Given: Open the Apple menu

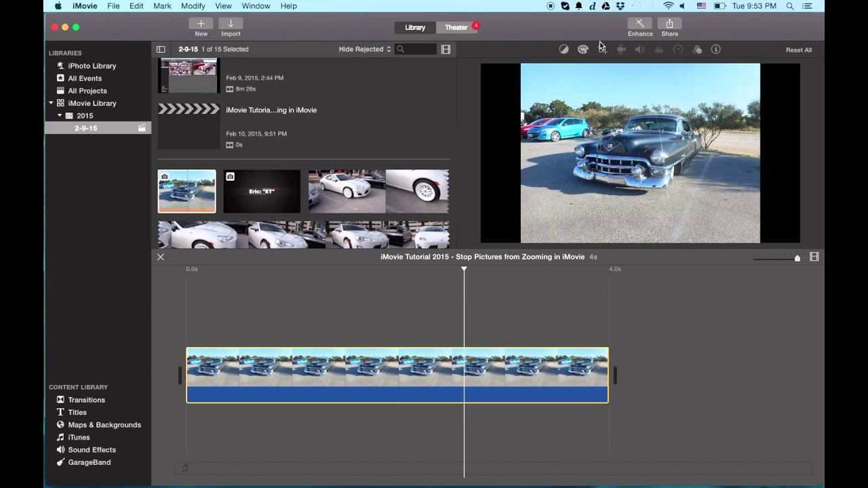Looking at the screenshot, I should click(58, 6).
